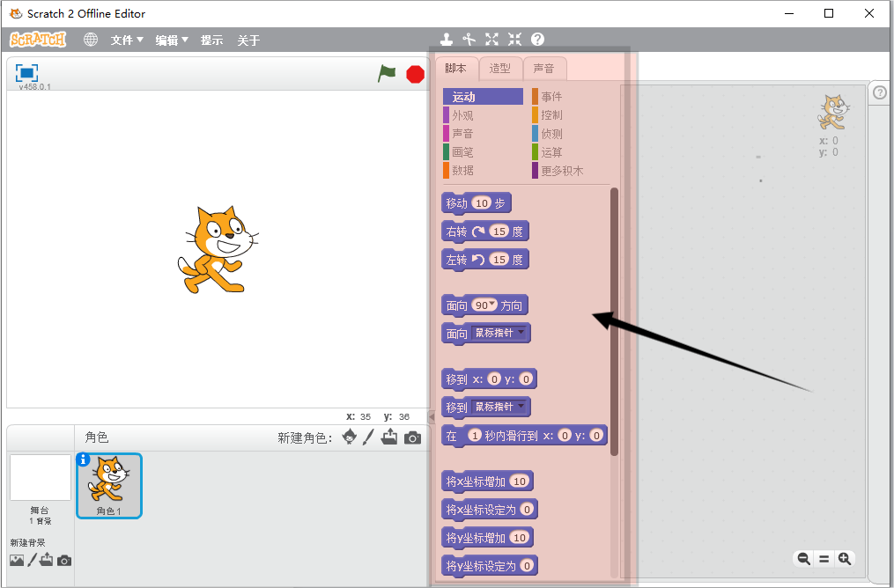Zoom in the scripts area

coord(845,559)
